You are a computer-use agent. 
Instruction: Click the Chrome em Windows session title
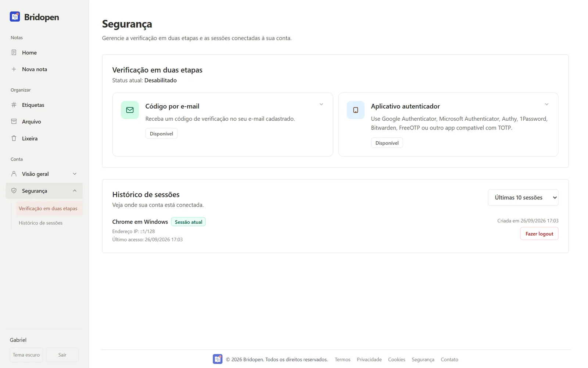[140, 222]
